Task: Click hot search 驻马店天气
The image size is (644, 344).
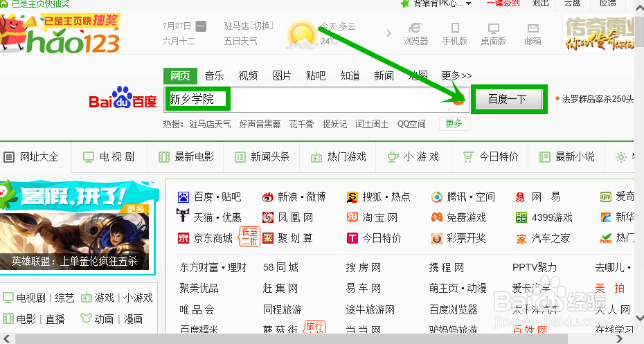Action: [x=210, y=124]
